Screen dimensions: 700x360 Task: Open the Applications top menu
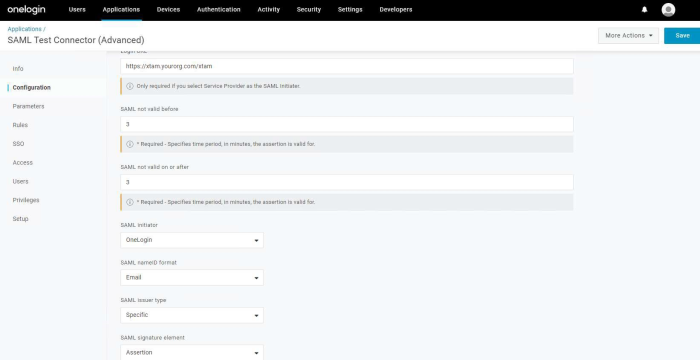[121, 9]
